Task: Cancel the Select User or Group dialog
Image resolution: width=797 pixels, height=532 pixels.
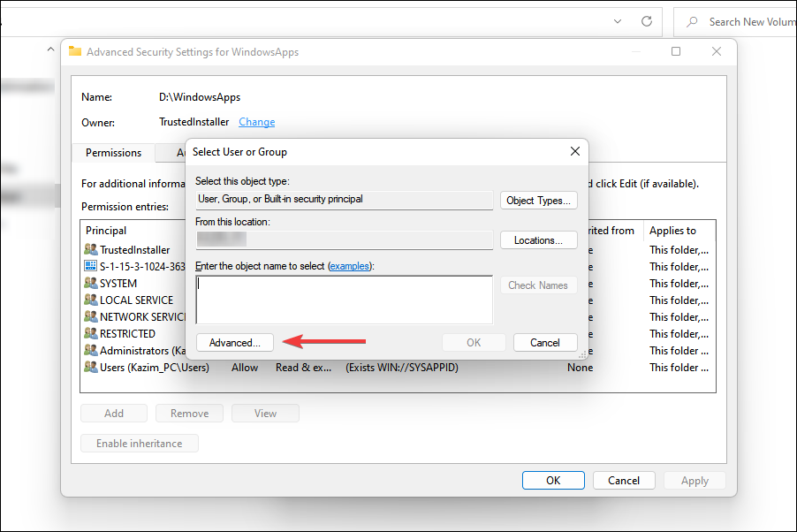Action: click(545, 342)
